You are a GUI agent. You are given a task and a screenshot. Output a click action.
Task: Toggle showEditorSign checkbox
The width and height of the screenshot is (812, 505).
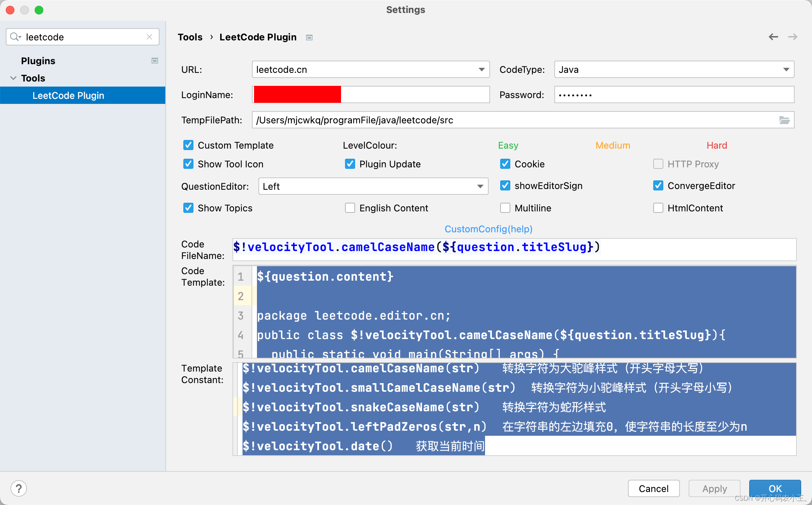(505, 185)
